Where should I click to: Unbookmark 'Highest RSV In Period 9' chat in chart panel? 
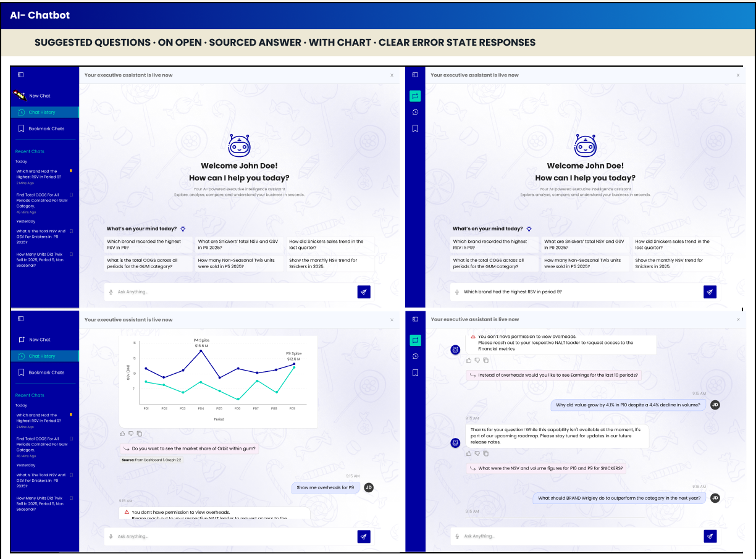(71, 414)
